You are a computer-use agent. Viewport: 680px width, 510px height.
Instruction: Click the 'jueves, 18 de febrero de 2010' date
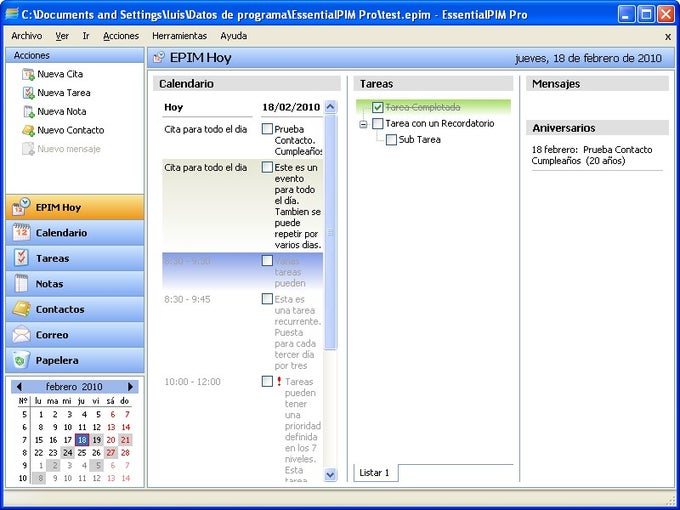coord(588,58)
